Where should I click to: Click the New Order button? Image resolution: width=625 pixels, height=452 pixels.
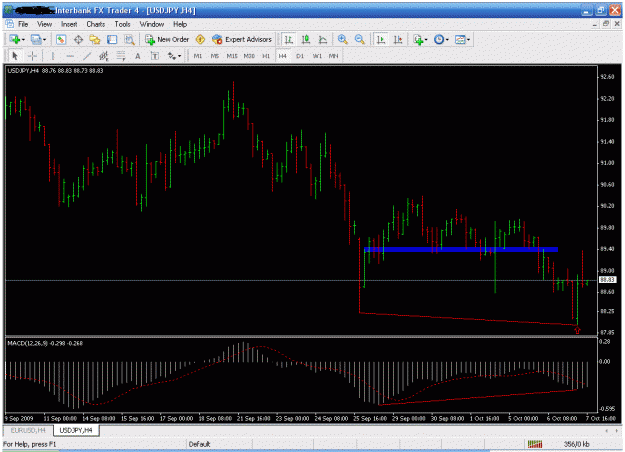click(167, 39)
